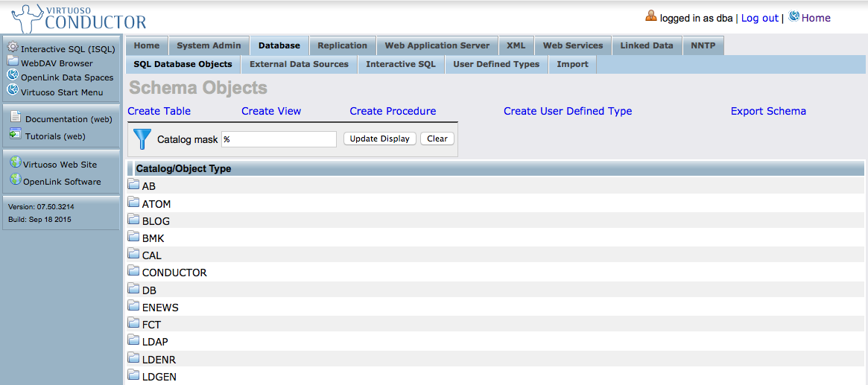Click the Virtuoso Conductor logo

[79, 18]
